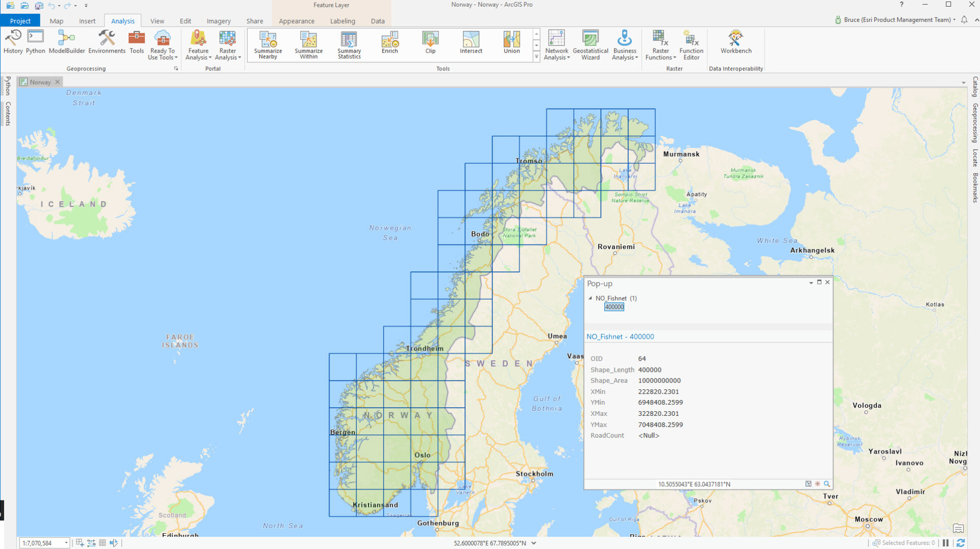Close the Norway map view tab

click(x=58, y=82)
